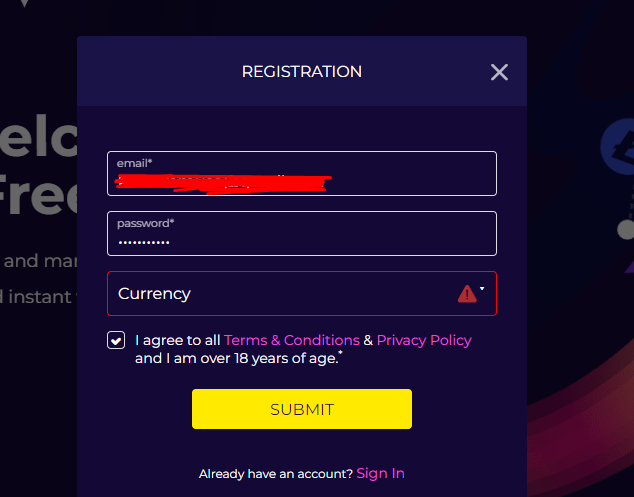This screenshot has height=497, width=634.
Task: Close the Registration dialog with the X
Action: point(499,72)
